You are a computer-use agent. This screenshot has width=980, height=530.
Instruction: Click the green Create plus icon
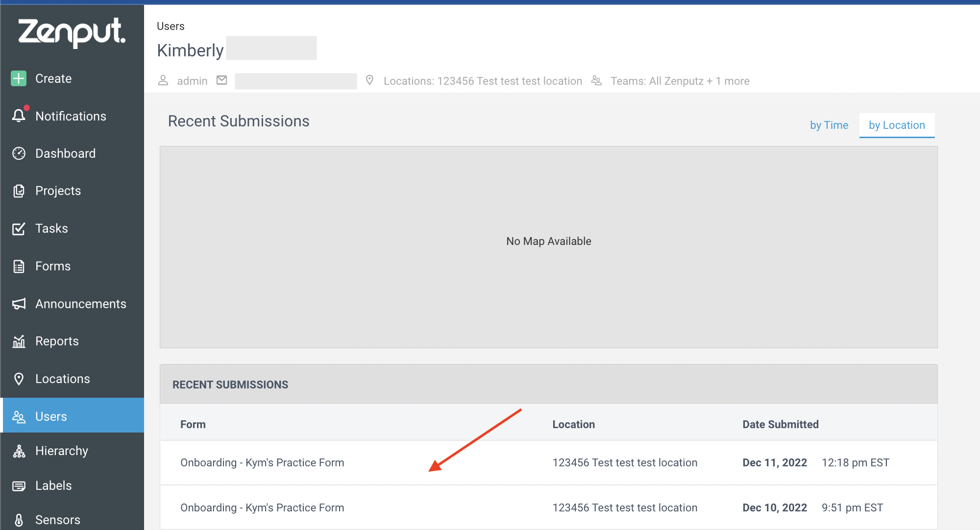19,78
